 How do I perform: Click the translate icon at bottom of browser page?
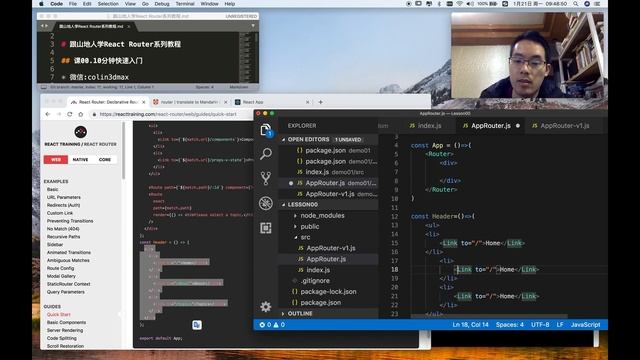pos(197,325)
